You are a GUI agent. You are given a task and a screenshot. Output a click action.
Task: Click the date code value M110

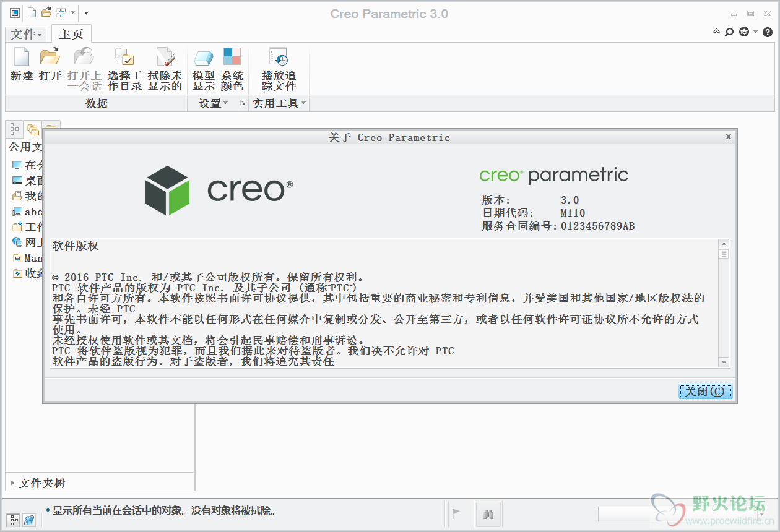(573, 213)
